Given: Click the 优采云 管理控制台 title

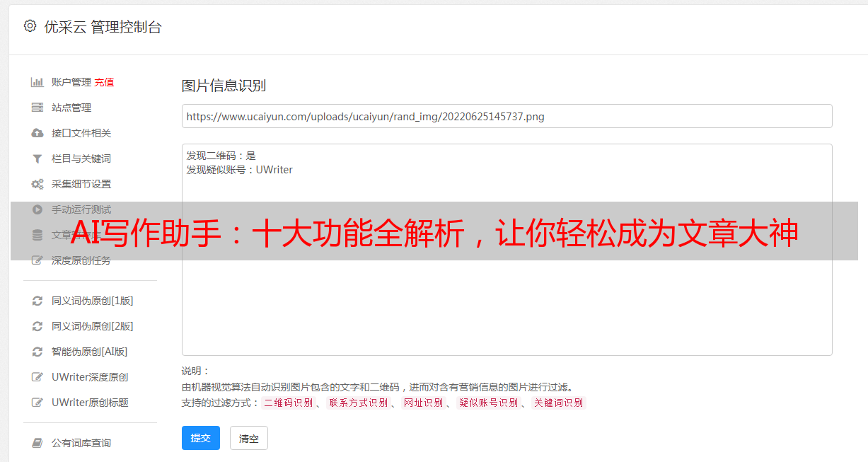Looking at the screenshot, I should pyautogui.click(x=103, y=27).
